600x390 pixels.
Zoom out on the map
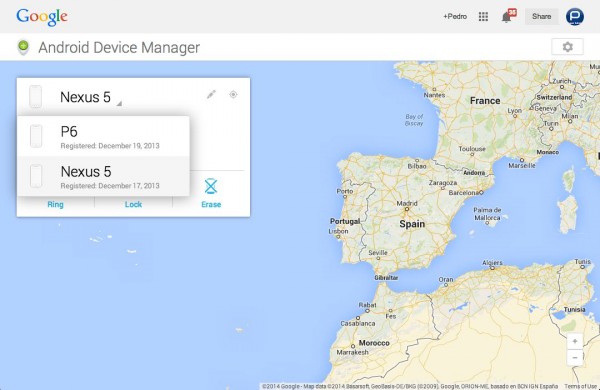(x=575, y=357)
